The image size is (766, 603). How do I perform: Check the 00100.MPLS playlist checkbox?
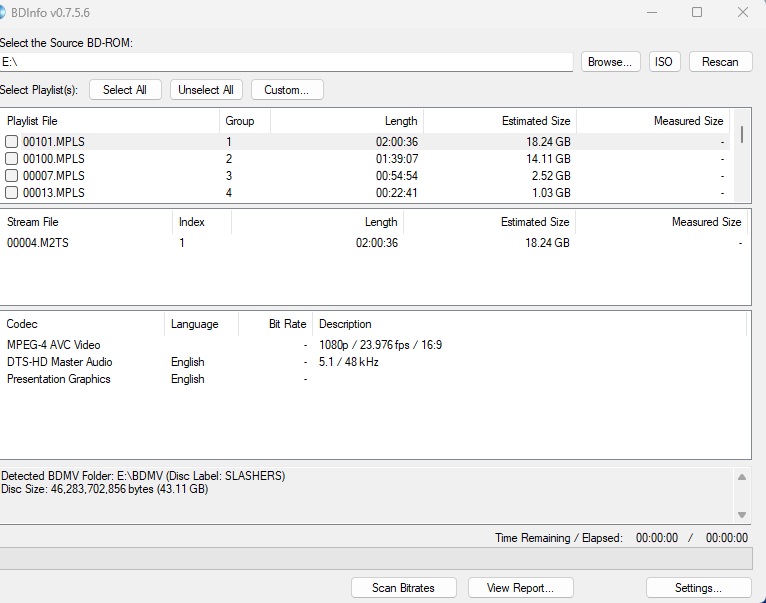[x=11, y=159]
